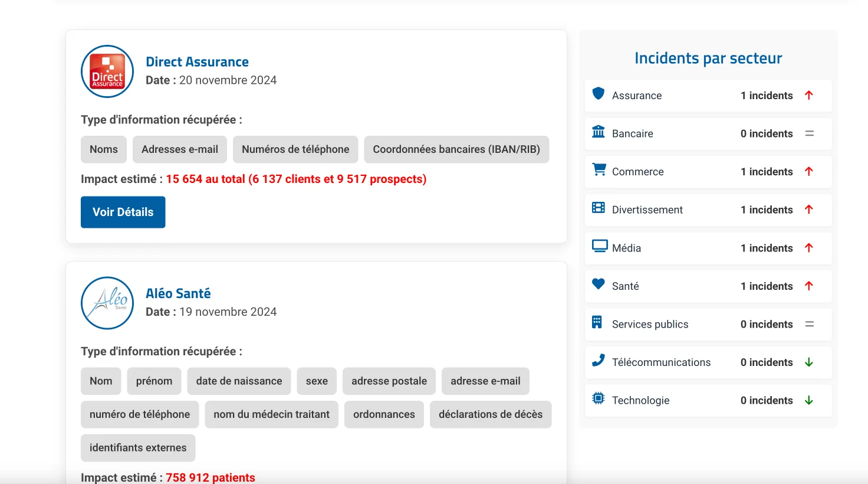The height and width of the screenshot is (484, 868).
Task: Click the Divertissement film icon
Action: (x=599, y=208)
